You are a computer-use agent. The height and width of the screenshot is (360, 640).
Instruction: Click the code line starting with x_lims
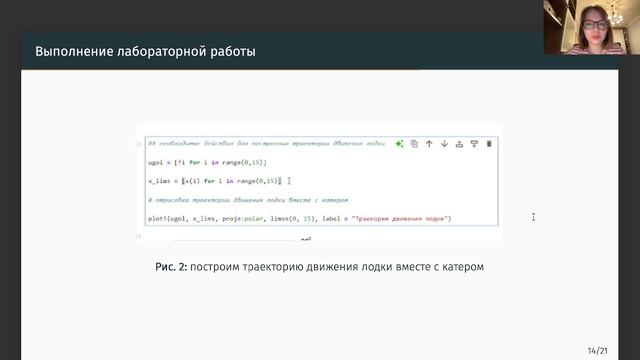point(215,181)
